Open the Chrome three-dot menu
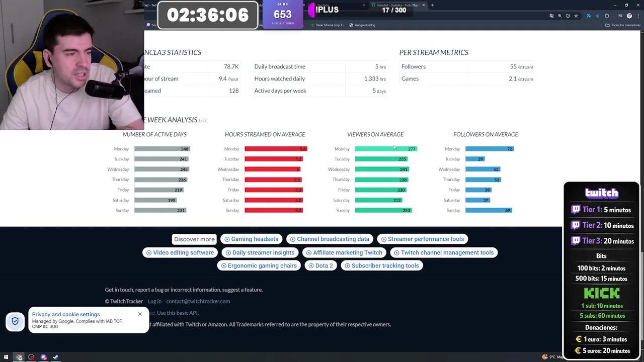This screenshot has width=644, height=362. 638,16
